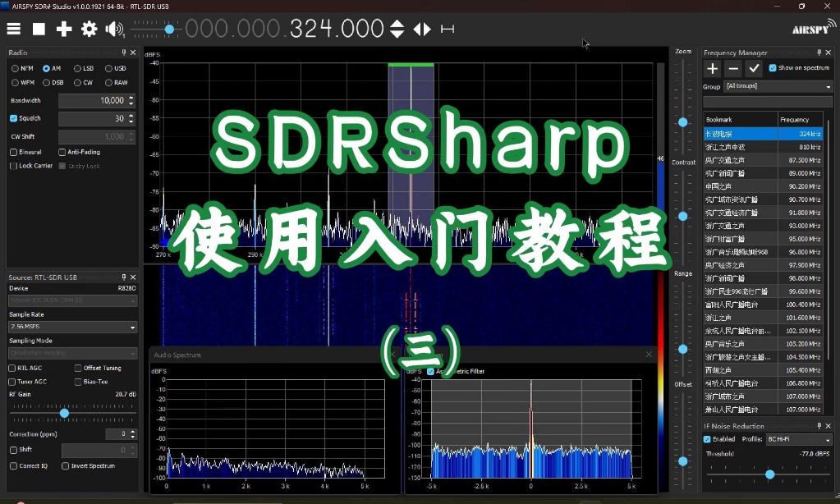Click the bookmark search field
Image resolution: width=840 pixels, height=504 pixels.
[767, 102]
